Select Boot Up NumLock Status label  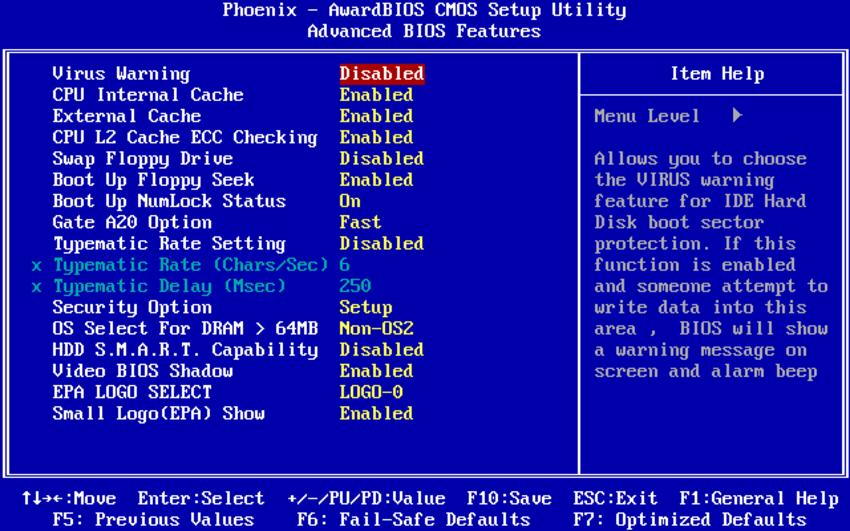tap(169, 201)
